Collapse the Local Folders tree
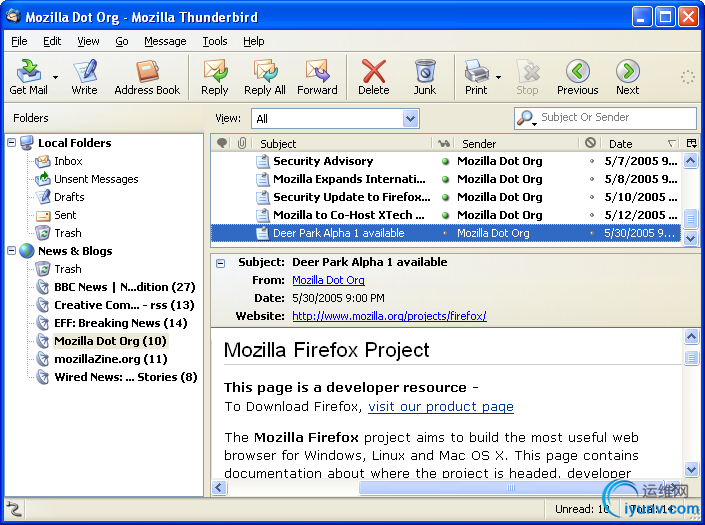Image resolution: width=705 pixels, height=525 pixels. tap(12, 143)
